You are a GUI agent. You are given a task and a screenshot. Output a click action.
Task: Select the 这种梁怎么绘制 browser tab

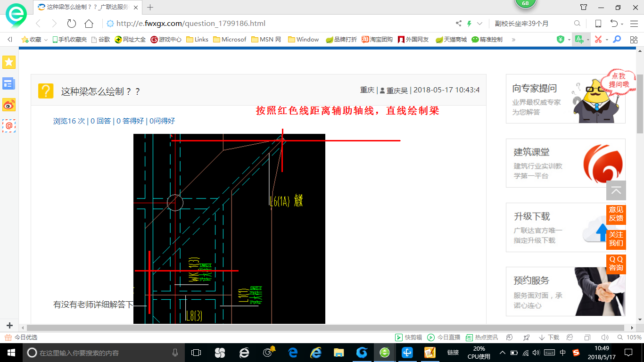pyautogui.click(x=88, y=7)
